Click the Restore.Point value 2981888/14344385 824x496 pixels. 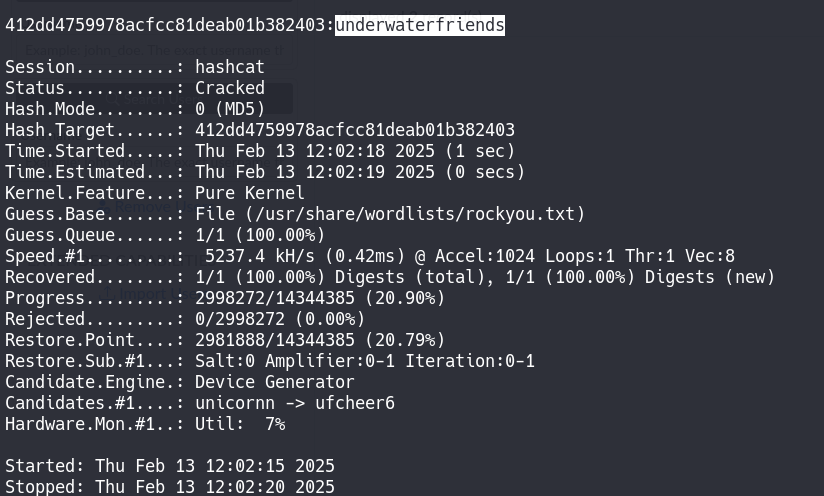[320, 340]
